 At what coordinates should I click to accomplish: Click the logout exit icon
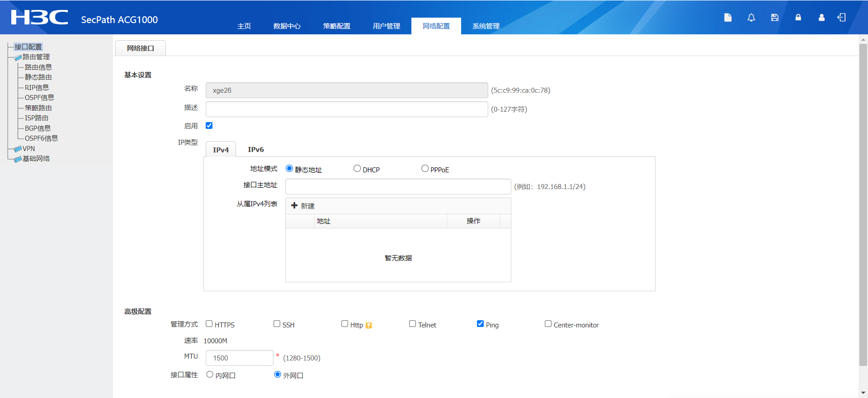tap(841, 18)
